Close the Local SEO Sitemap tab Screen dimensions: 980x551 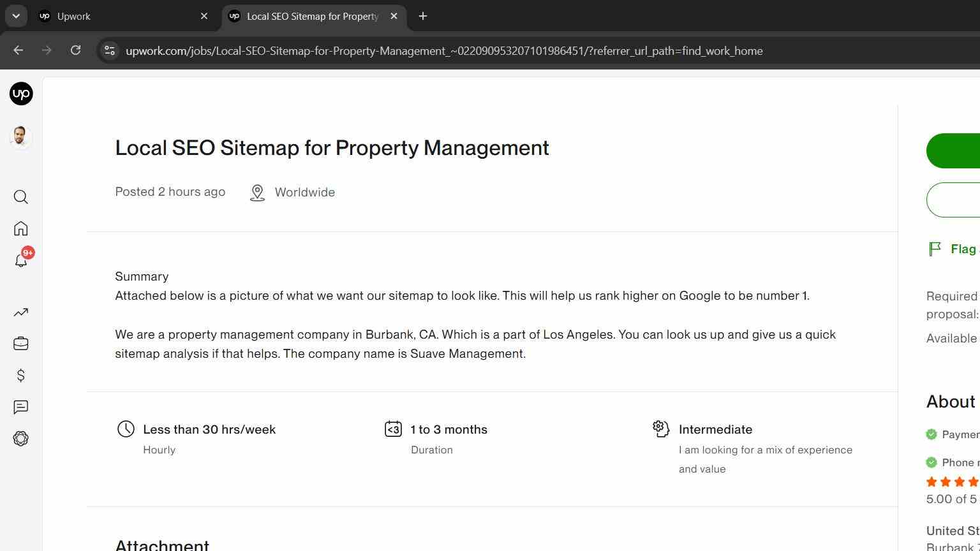(x=394, y=17)
